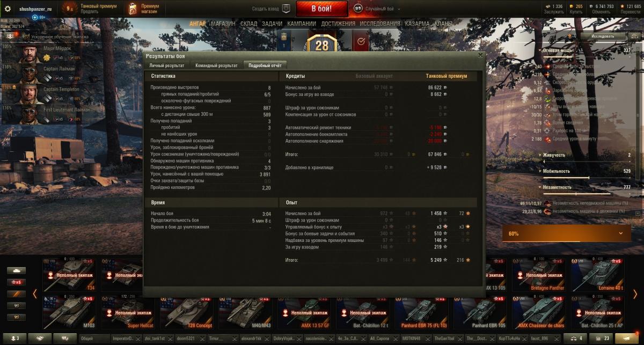Create a platoon via the shield icon

coord(286,9)
